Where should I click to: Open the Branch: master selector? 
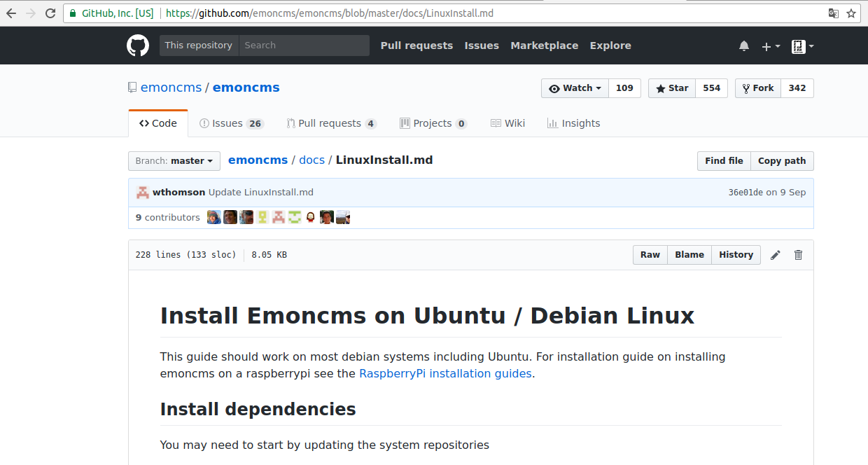174,161
